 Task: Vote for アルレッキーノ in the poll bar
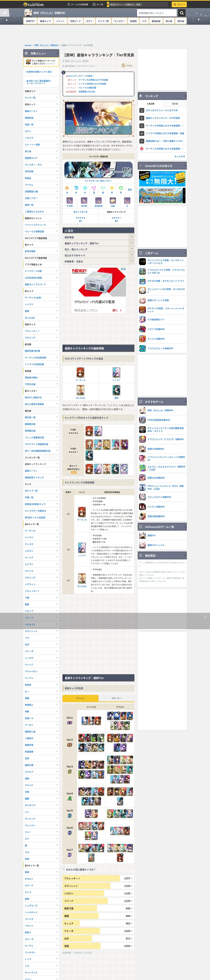tap(98, 878)
